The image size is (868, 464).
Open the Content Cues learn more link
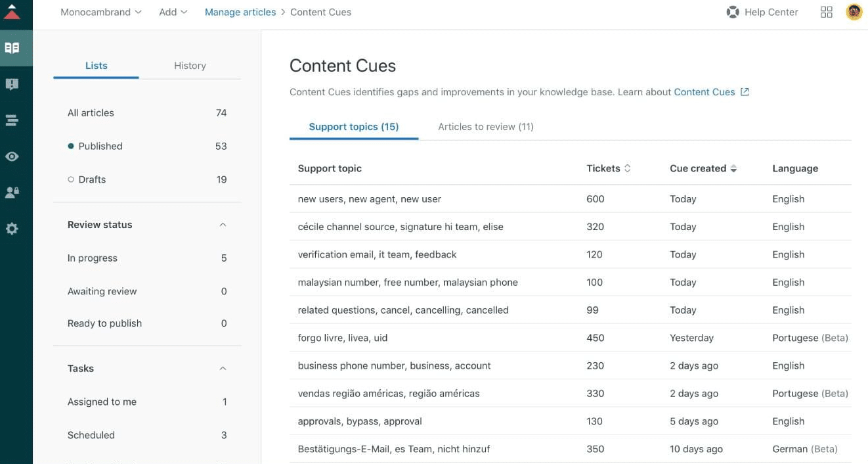pos(705,92)
